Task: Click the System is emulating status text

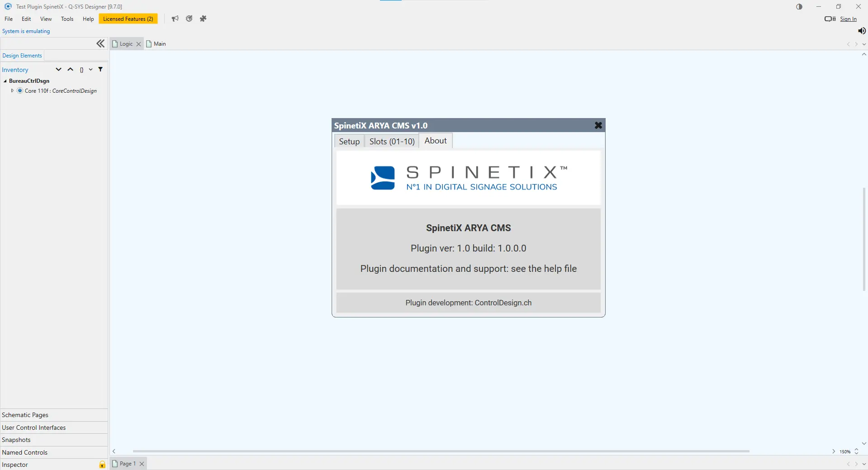Action: point(26,31)
